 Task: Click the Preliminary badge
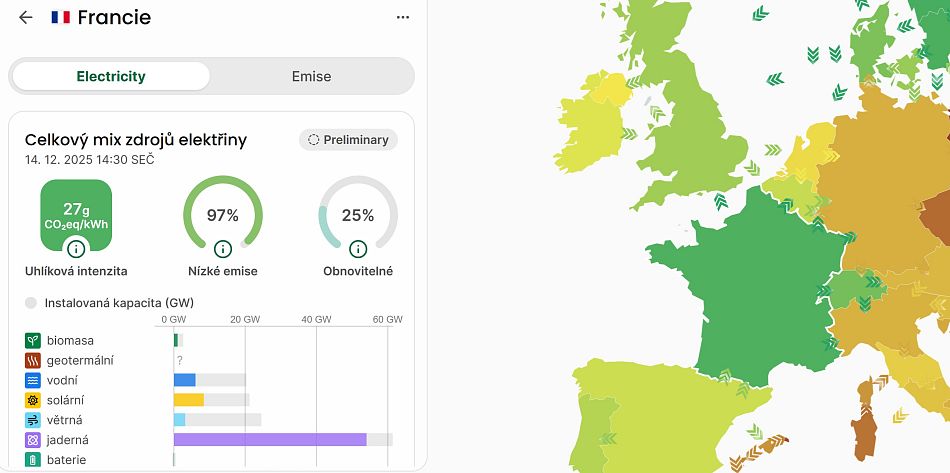(348, 140)
